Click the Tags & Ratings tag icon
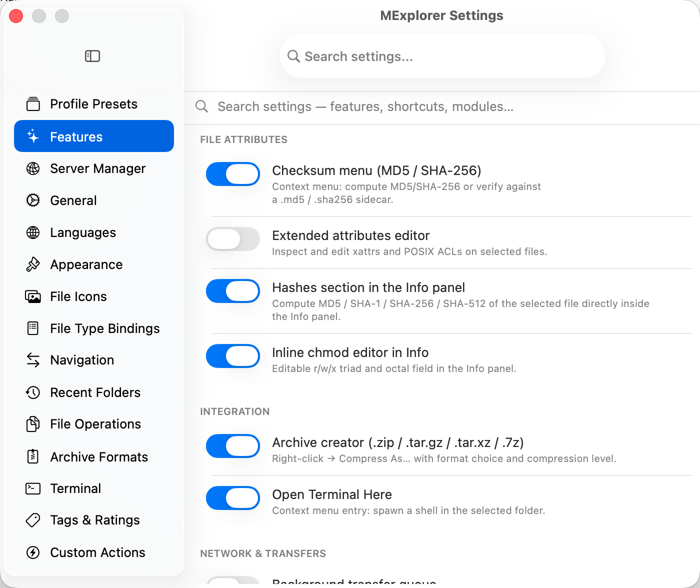 point(33,520)
